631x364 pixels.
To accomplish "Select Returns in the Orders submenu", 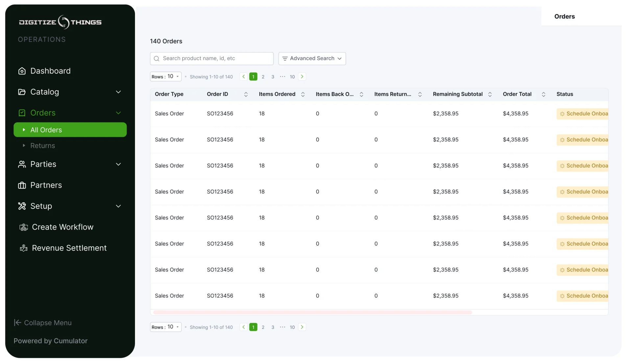I will coord(43,146).
